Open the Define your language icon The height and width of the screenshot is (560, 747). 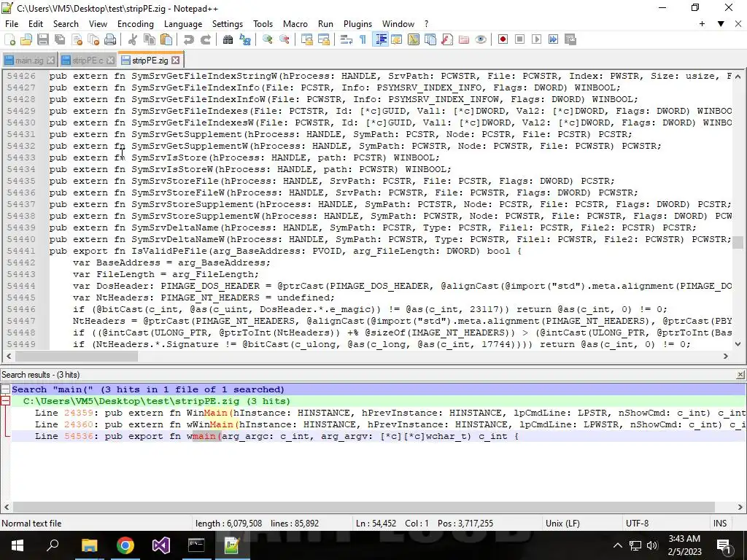396,39
